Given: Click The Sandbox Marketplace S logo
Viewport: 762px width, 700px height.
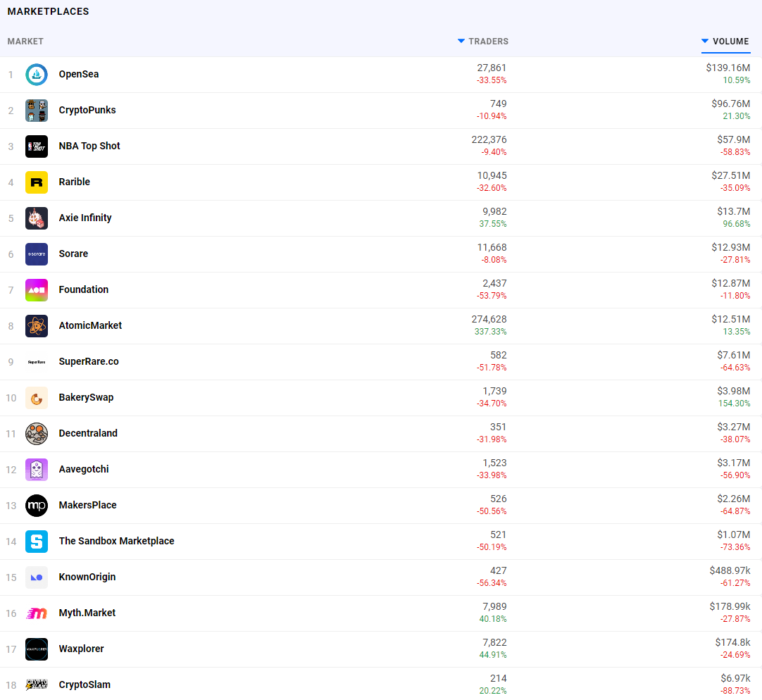Looking at the screenshot, I should tap(37, 542).
